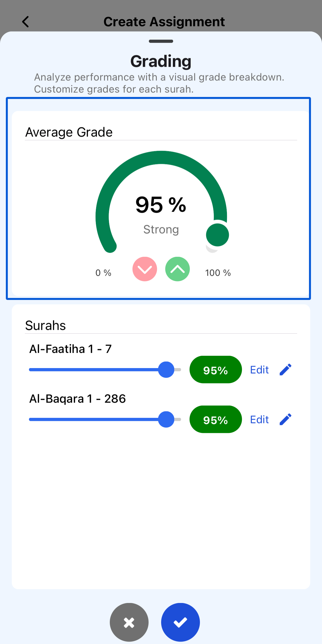Select the Al-Baqara 1 - 286 surah label

(78, 399)
